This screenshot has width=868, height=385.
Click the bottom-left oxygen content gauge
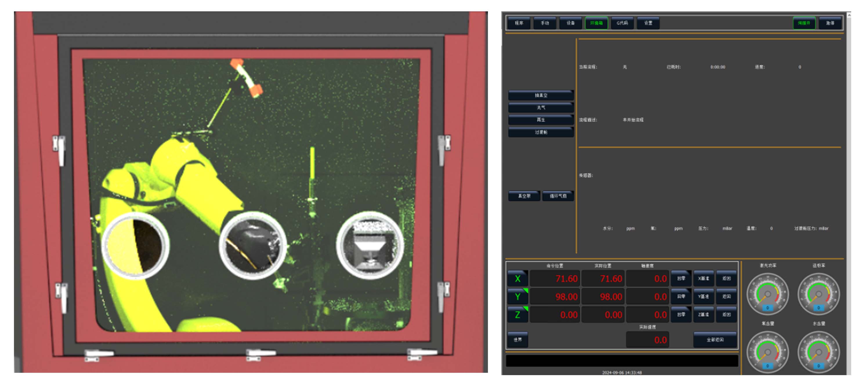(x=767, y=352)
